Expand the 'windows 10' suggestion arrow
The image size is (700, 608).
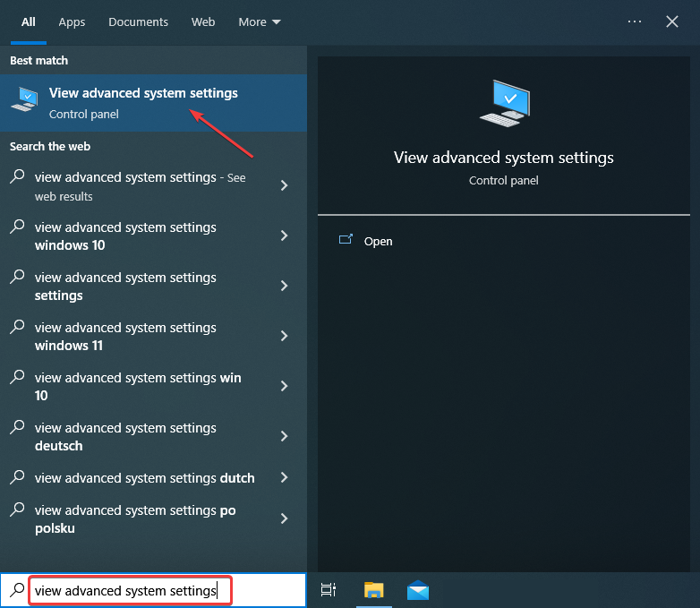[x=284, y=235]
